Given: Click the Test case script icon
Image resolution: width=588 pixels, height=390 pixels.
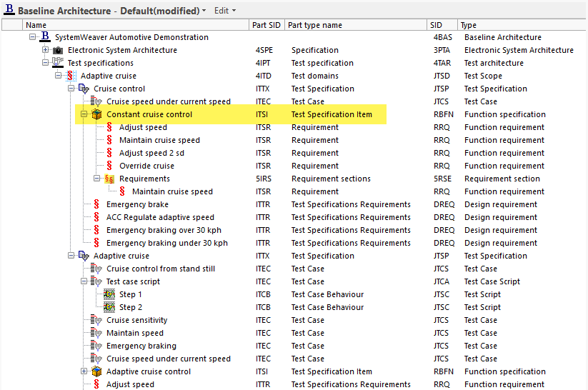Looking at the screenshot, I should tap(96, 281).
